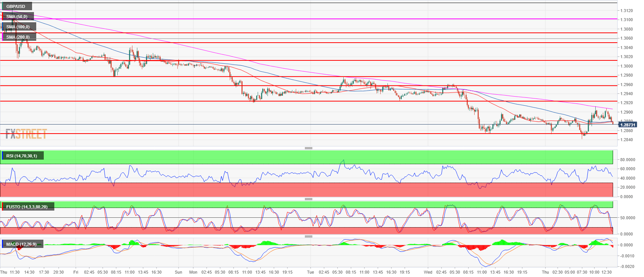Image resolution: width=644 pixels, height=277 pixels.
Task: Click the -0.0010 MACD scale value
Action: tap(627, 256)
